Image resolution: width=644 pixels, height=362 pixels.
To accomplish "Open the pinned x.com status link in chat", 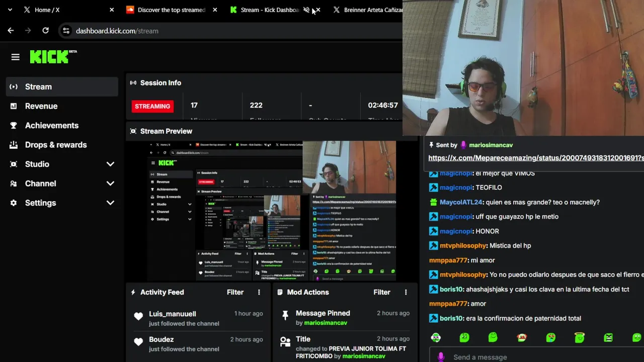I will point(536,158).
